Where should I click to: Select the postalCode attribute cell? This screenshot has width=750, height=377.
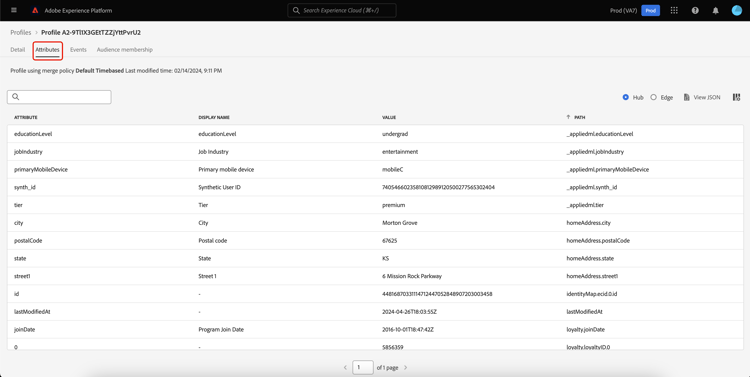[x=28, y=241]
